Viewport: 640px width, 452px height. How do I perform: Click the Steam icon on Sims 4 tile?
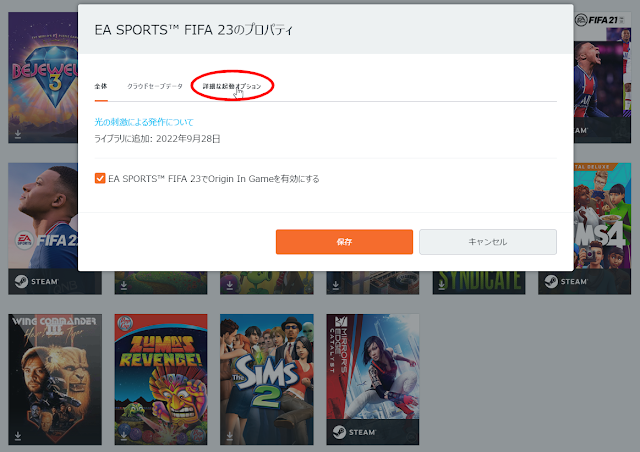[x=551, y=281]
